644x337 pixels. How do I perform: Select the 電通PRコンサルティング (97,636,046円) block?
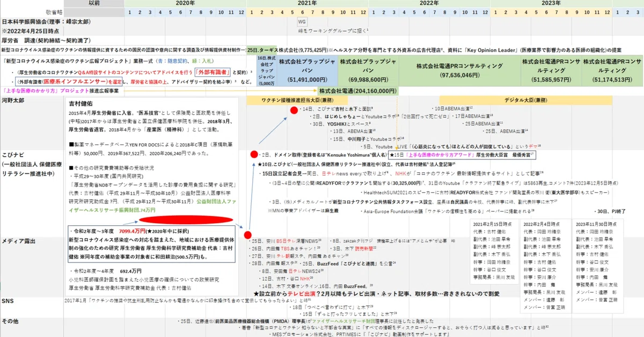[x=459, y=70]
